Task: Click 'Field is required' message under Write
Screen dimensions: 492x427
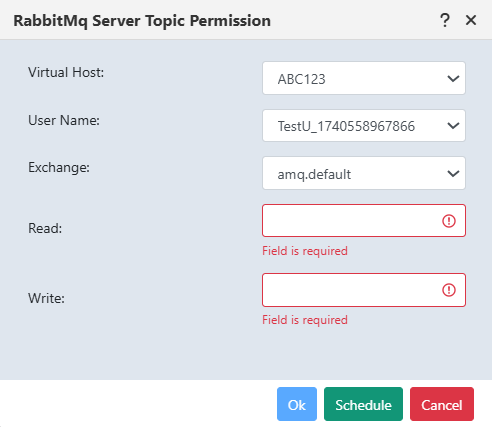Action: [x=305, y=320]
